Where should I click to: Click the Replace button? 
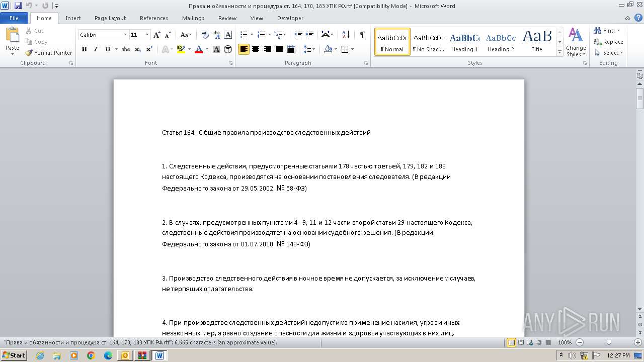coord(609,42)
